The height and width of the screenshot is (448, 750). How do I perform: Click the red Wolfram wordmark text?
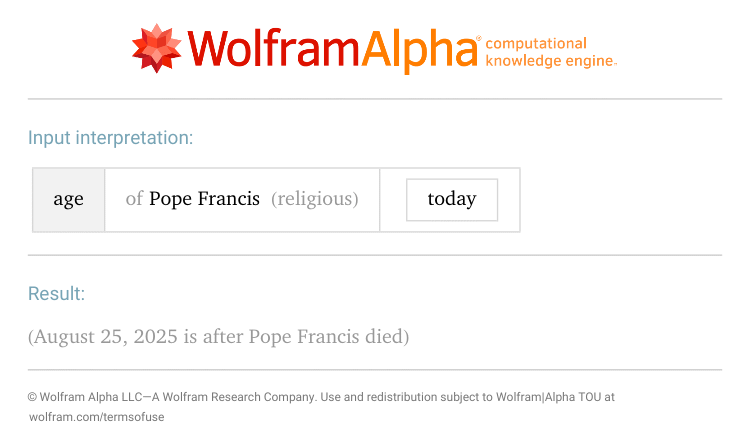click(x=273, y=48)
